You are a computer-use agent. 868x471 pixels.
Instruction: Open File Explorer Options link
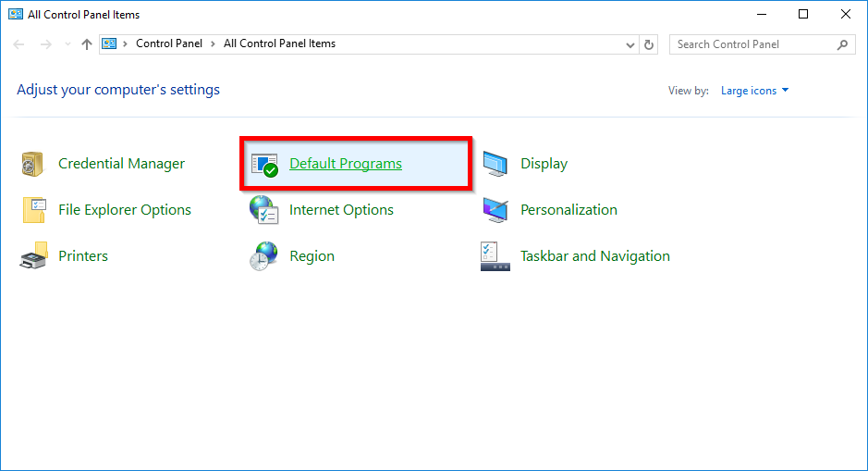click(x=125, y=210)
